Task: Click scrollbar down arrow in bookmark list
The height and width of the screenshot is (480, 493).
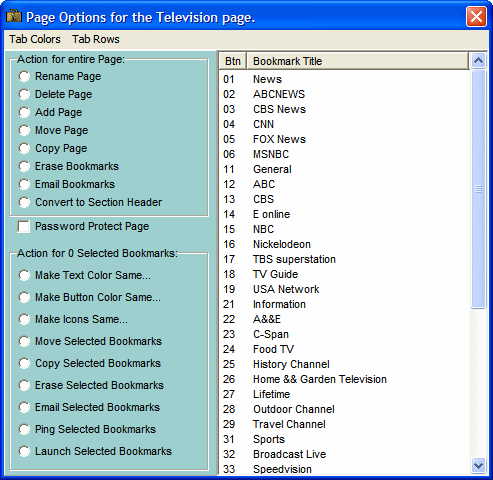Action: (x=478, y=465)
